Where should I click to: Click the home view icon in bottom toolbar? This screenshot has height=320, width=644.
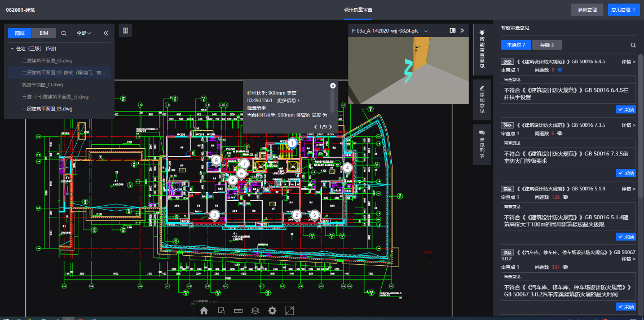click(x=204, y=310)
